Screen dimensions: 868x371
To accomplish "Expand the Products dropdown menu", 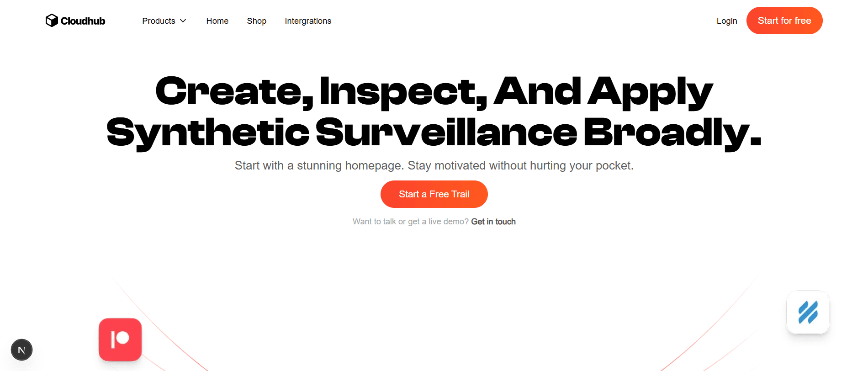I will pos(159,21).
